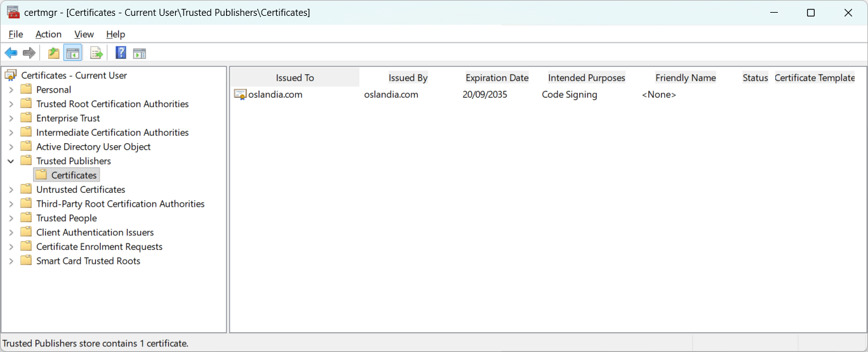Click the Forward arrow in toolbar
This screenshot has width=868, height=352.
coord(29,53)
